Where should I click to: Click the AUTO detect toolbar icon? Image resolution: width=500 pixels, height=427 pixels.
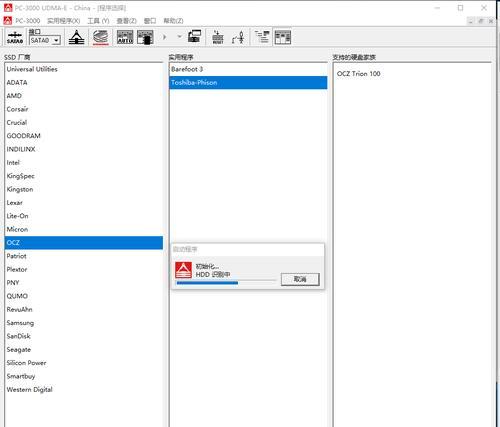[x=125, y=37]
